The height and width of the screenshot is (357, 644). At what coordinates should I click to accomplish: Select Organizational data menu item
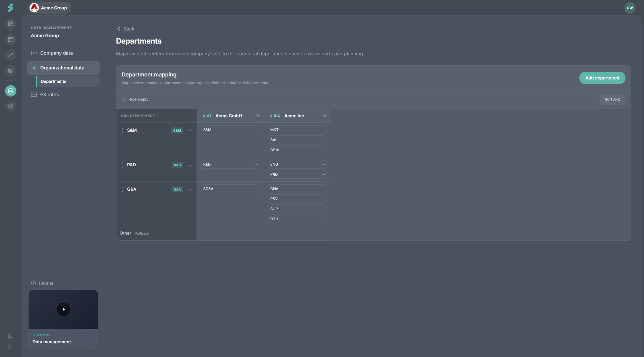[x=63, y=68]
